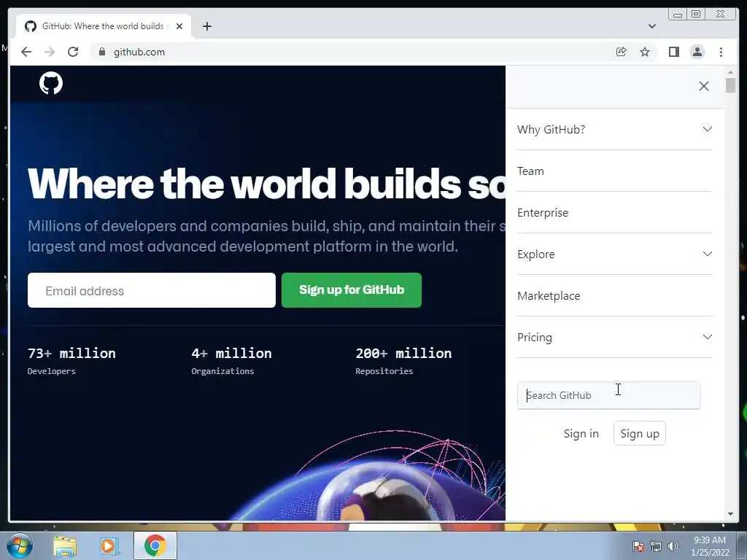747x560 pixels.
Task: Go back to the previous page
Action: coord(26,52)
